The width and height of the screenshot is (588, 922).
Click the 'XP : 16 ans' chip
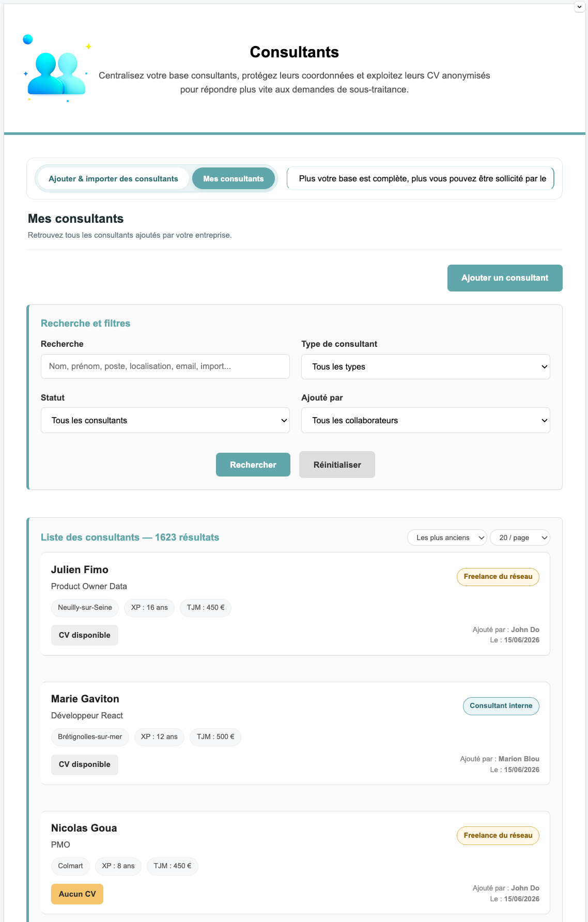pos(149,607)
